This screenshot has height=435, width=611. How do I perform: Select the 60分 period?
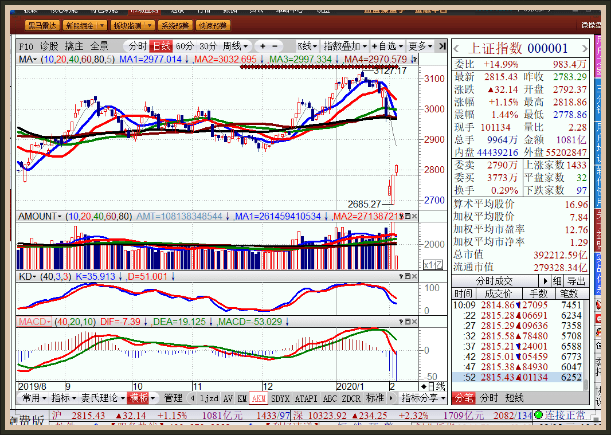(184, 46)
